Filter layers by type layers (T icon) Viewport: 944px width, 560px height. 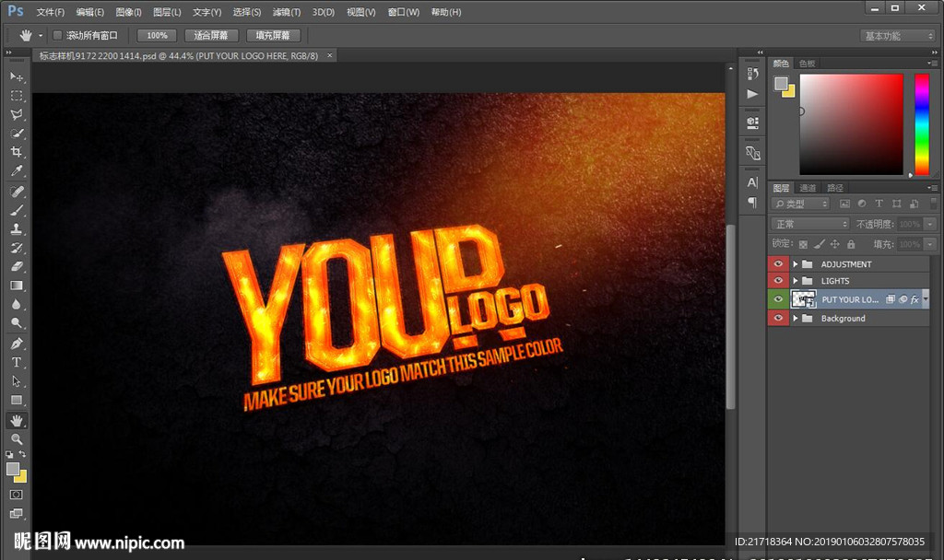pyautogui.click(x=879, y=204)
